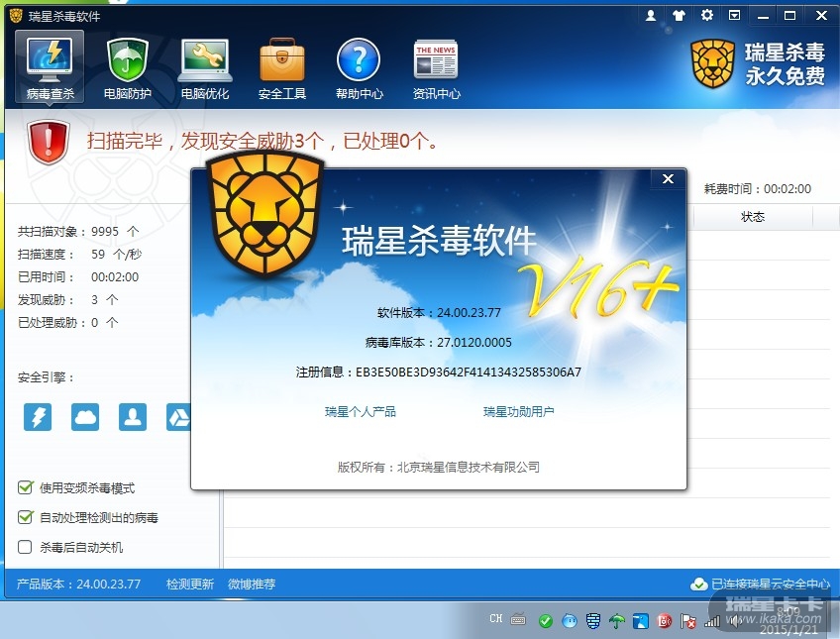This screenshot has width=840, height=639.
Task: Click the 发现威胁 3 个 statistic
Action: (x=67, y=299)
